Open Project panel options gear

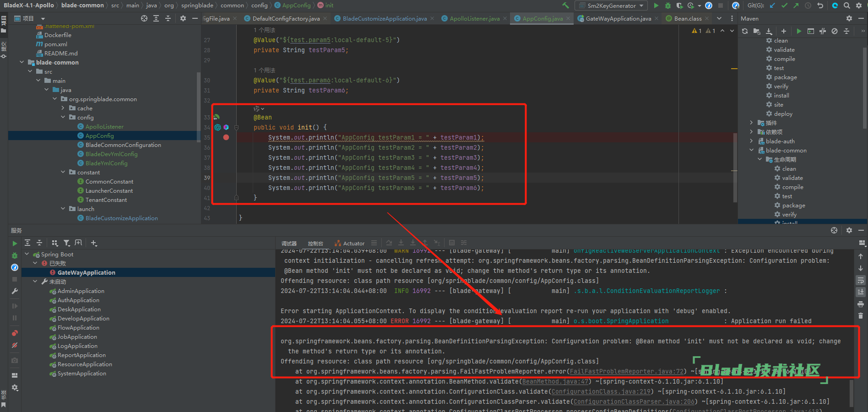coord(183,18)
